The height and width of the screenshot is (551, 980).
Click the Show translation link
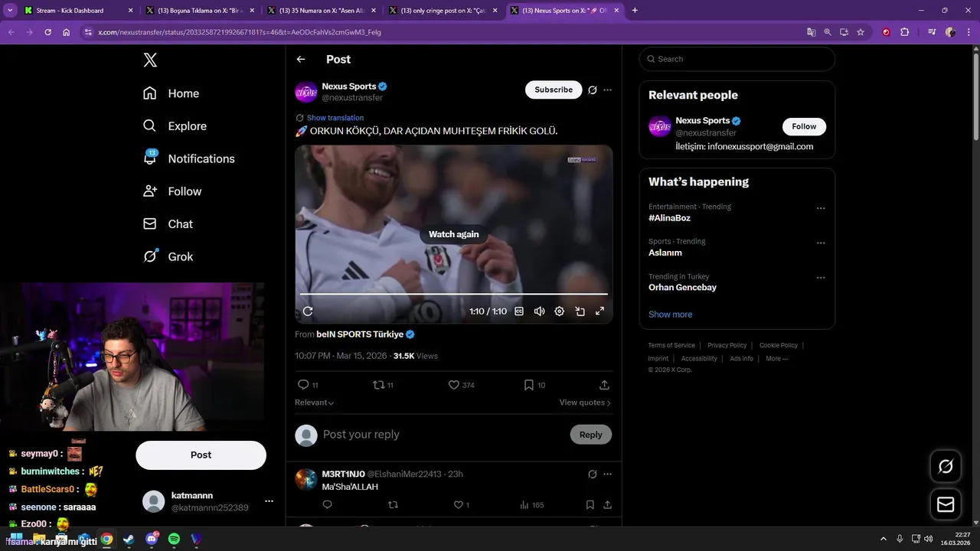(335, 118)
